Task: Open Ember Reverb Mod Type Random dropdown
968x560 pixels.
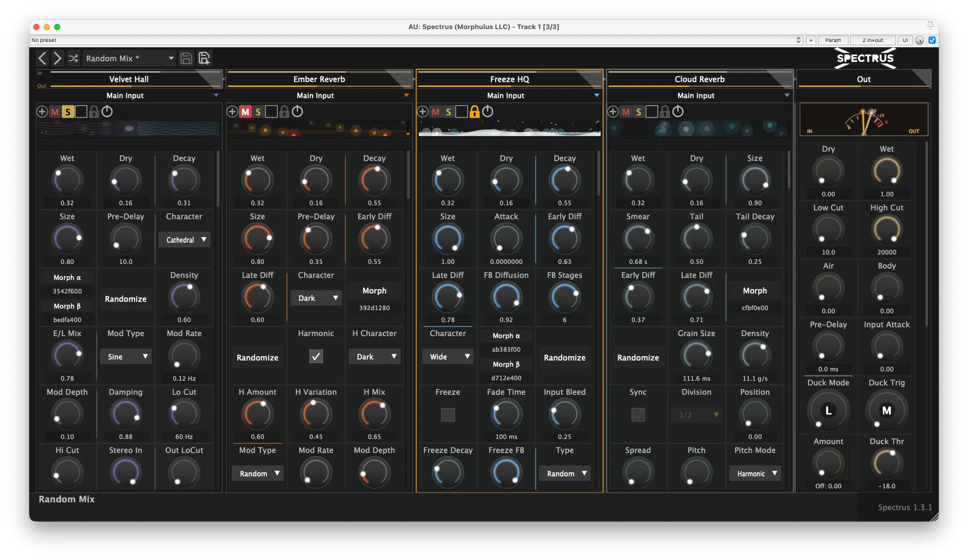Action: point(258,473)
